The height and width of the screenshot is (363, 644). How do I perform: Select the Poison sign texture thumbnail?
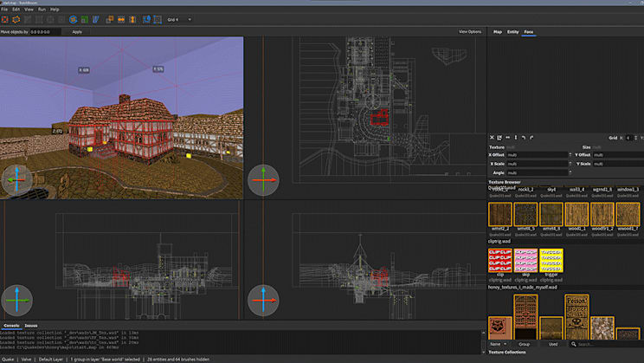(576, 316)
